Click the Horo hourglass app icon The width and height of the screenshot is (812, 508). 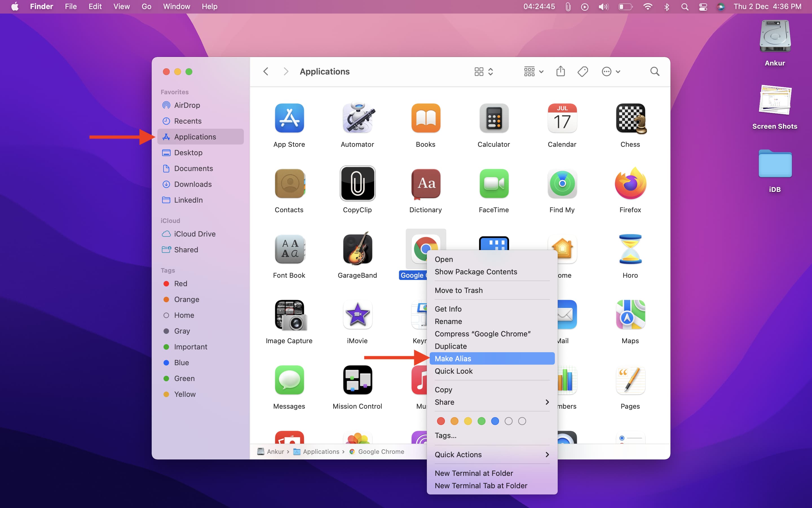(x=630, y=249)
